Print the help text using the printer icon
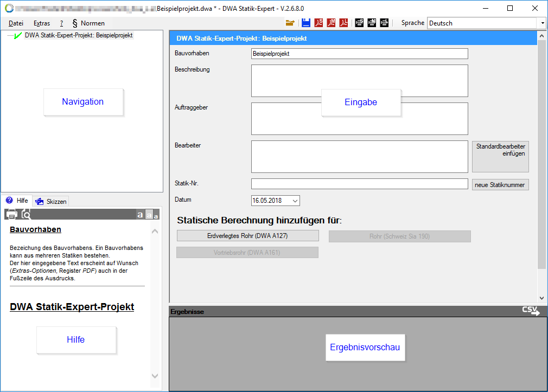This screenshot has width=548, height=392. click(x=11, y=214)
